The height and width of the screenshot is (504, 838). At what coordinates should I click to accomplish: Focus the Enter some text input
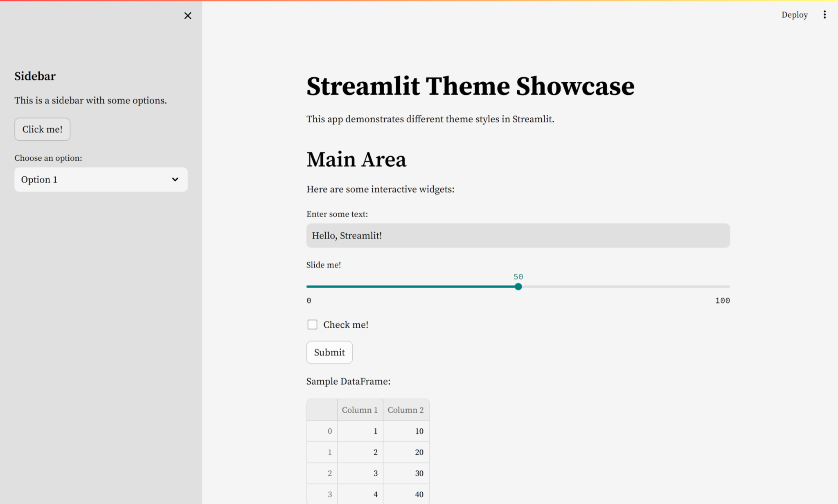pos(518,236)
